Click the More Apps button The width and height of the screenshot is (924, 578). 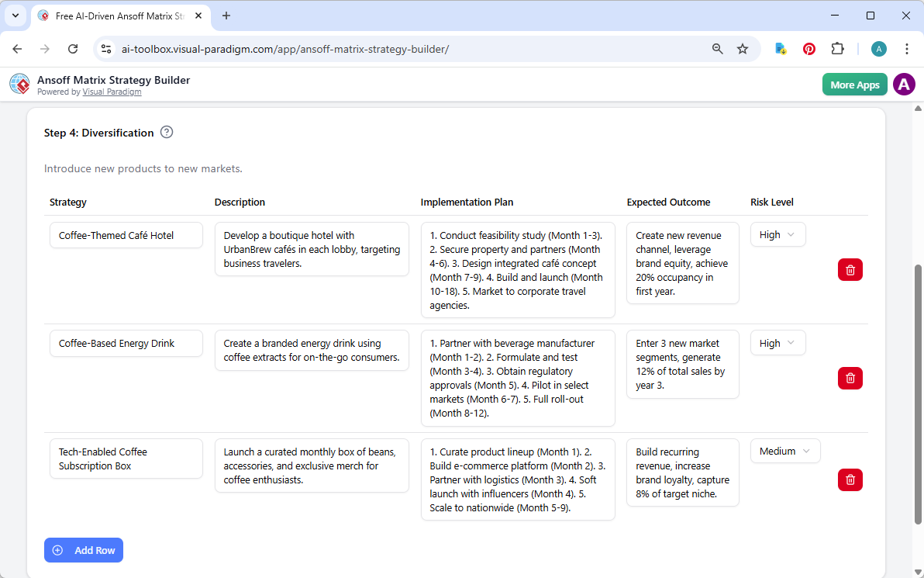pos(854,84)
